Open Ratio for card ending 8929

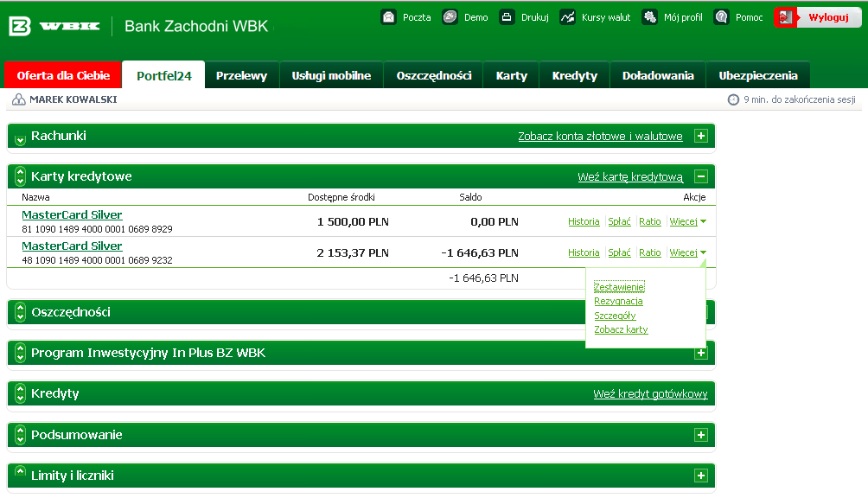click(x=650, y=221)
